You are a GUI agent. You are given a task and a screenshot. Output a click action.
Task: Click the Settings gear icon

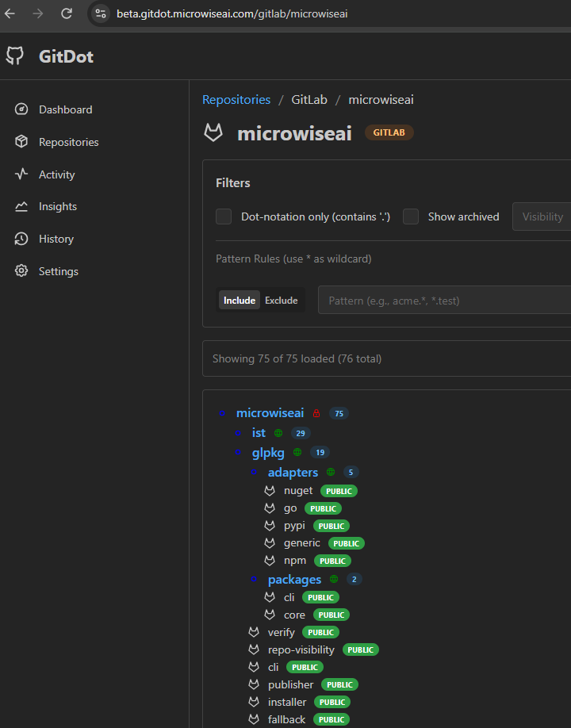coord(21,270)
